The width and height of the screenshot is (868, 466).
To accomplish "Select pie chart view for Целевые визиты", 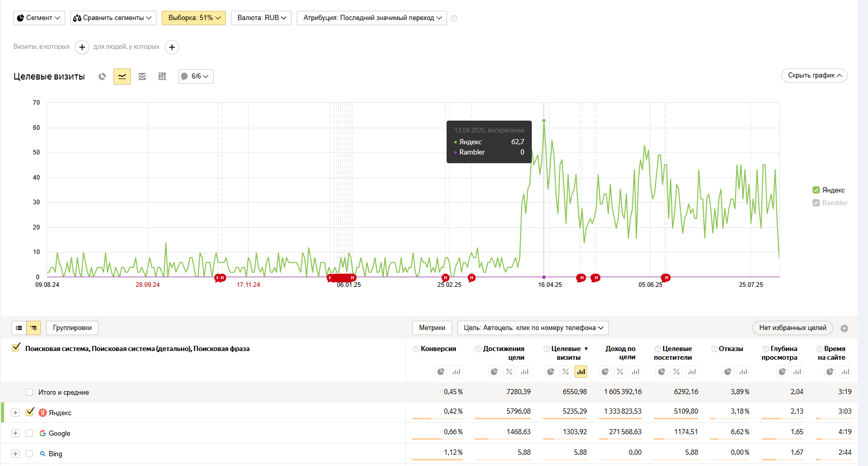I will coord(102,76).
